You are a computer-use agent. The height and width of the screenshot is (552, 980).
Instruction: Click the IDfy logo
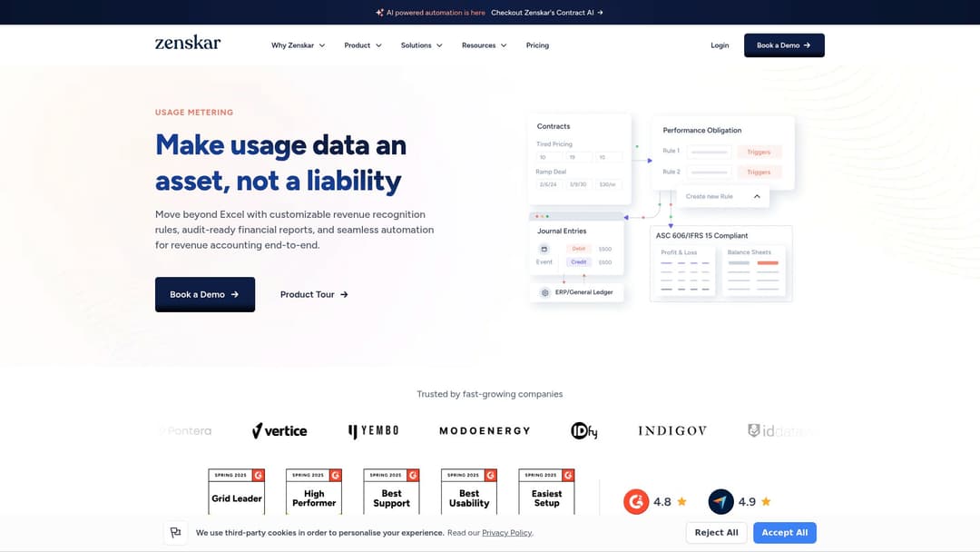(583, 430)
